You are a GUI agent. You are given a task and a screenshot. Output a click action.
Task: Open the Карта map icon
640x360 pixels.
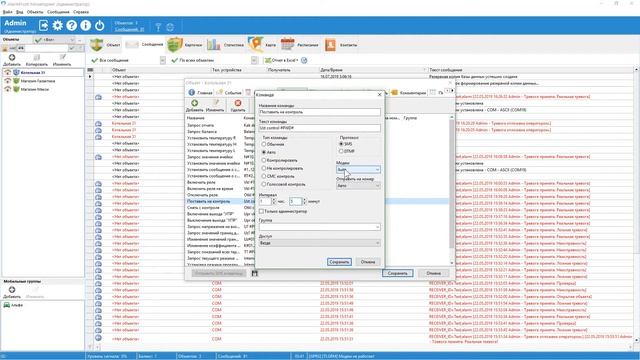256,44
